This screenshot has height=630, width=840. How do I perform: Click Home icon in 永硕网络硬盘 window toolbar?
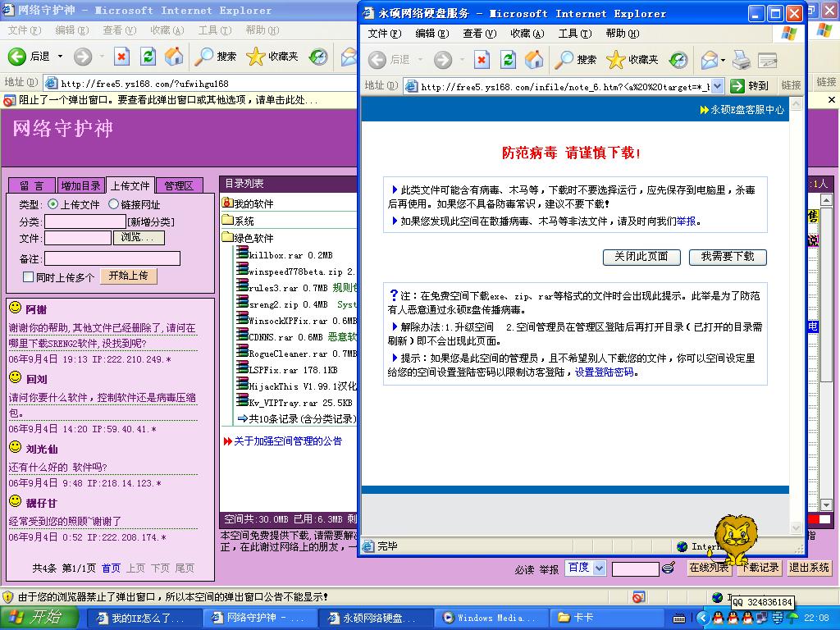click(x=533, y=59)
